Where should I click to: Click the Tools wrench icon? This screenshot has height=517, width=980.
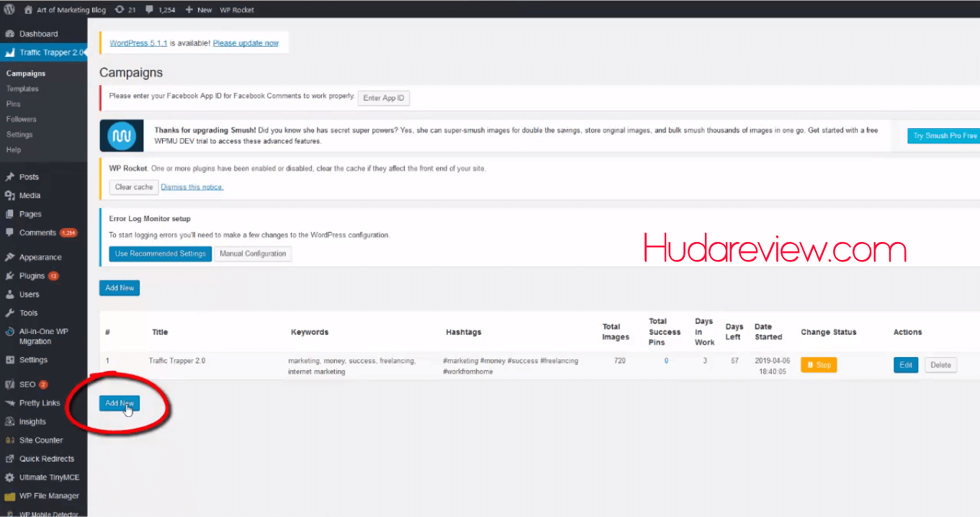tap(9, 313)
